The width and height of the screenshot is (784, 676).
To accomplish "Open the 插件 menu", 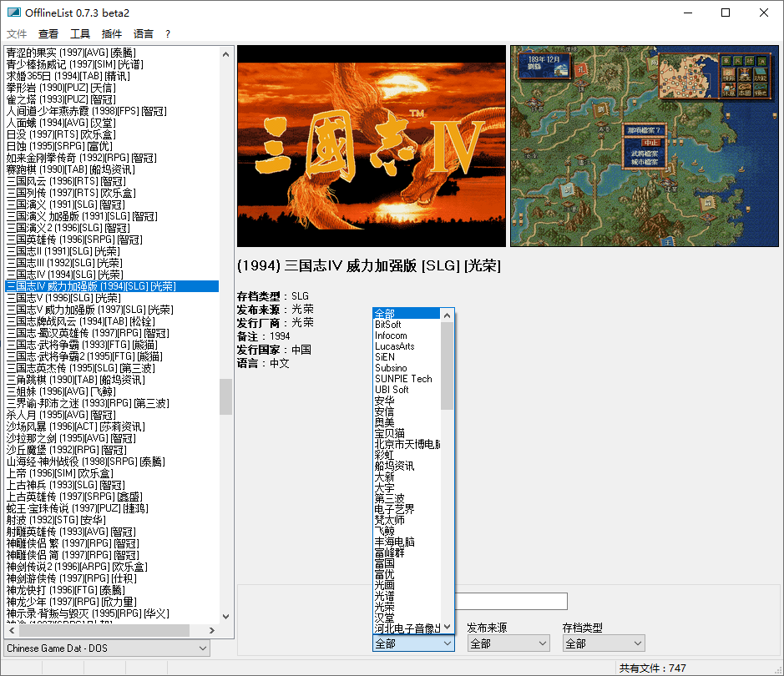I will tap(111, 34).
